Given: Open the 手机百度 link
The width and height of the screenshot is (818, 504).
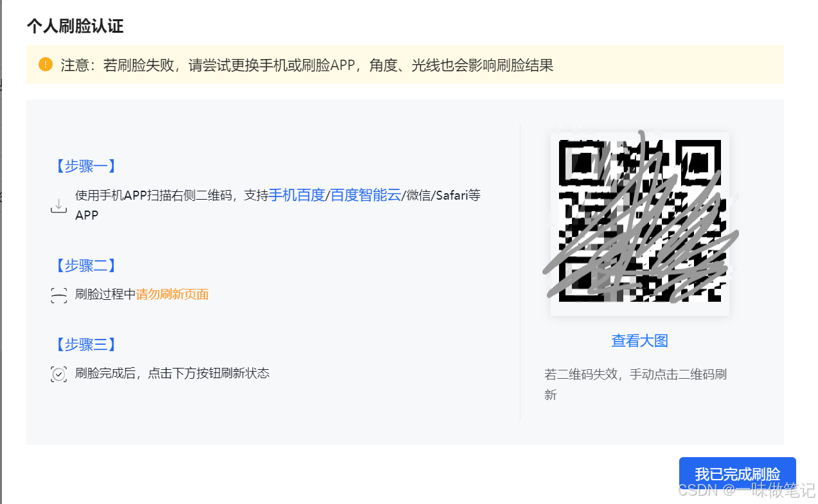Looking at the screenshot, I should [x=297, y=195].
